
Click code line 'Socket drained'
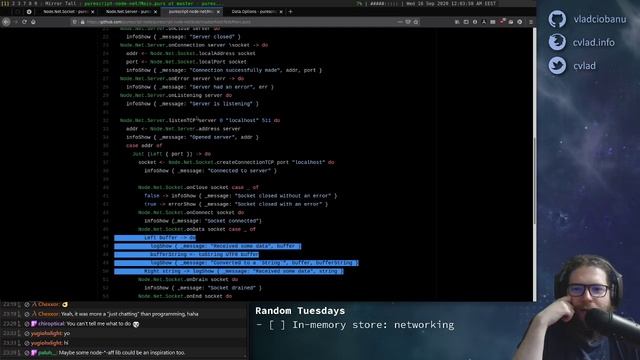(202, 288)
